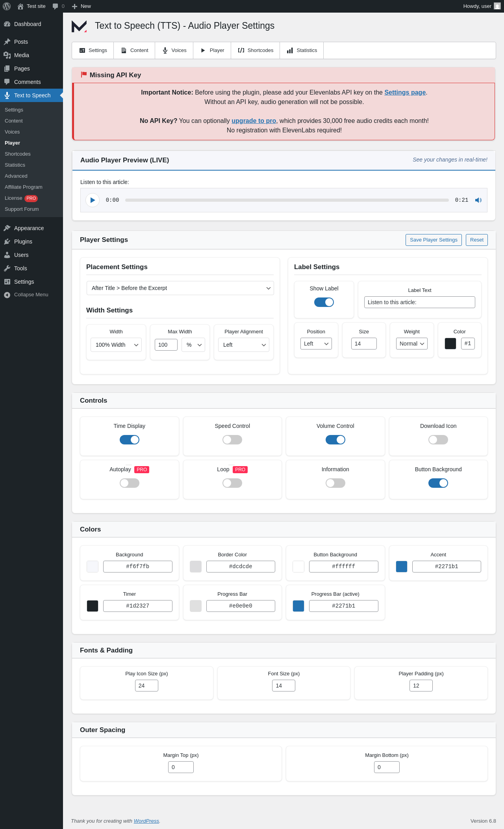Click the Tools wrench icon
504x829 pixels.
(7, 268)
